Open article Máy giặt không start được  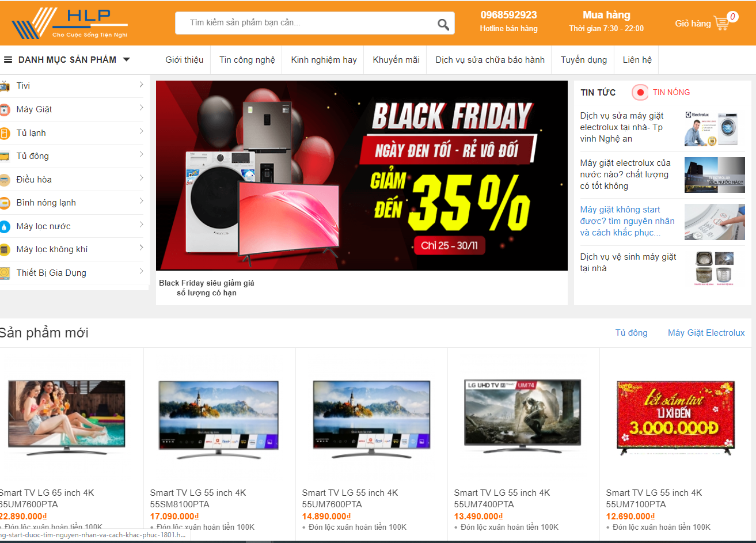pos(628,221)
